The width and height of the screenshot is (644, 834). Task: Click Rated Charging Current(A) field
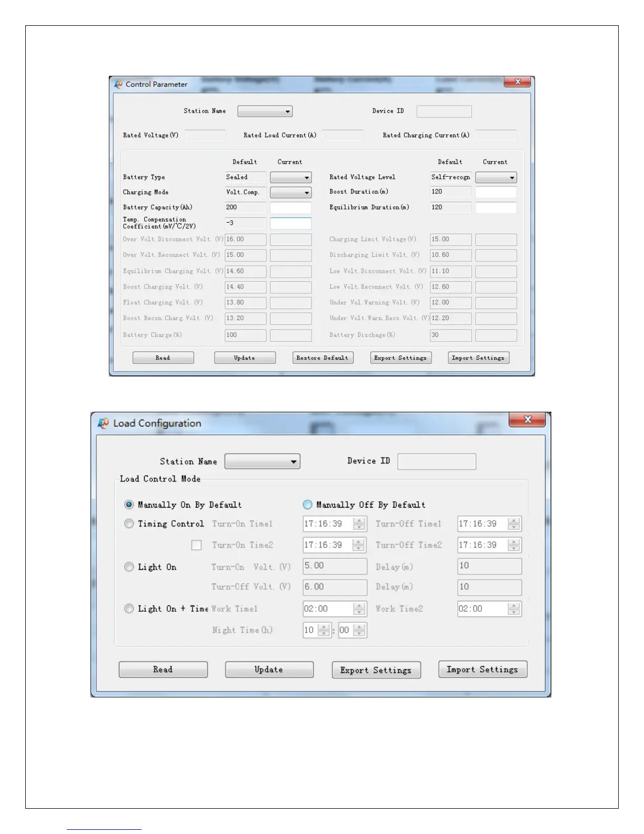[x=496, y=136]
